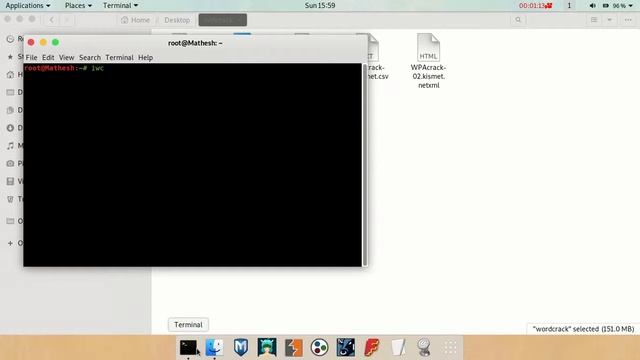Close the terminal with red button
Image resolution: width=640 pixels, height=360 pixels.
tap(31, 42)
